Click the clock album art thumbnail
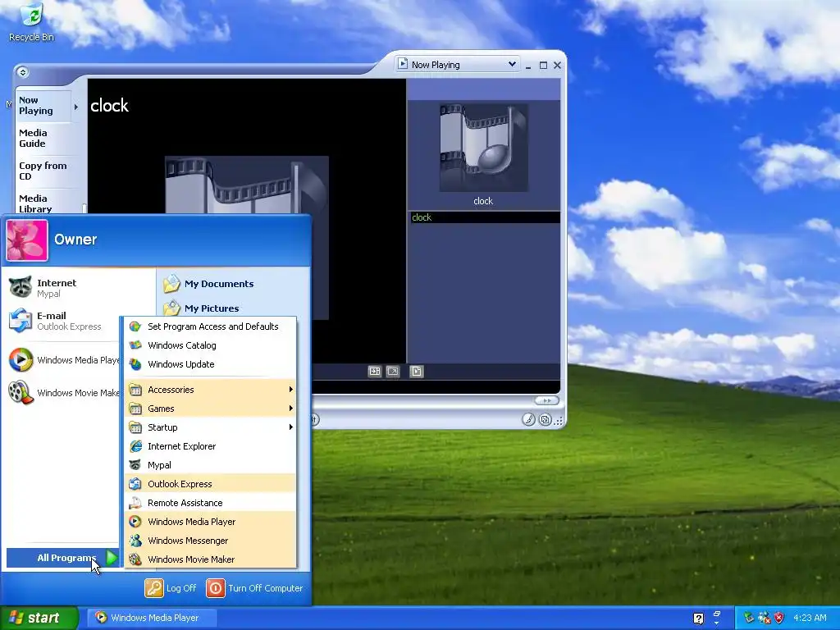The height and width of the screenshot is (630, 840). (x=484, y=148)
